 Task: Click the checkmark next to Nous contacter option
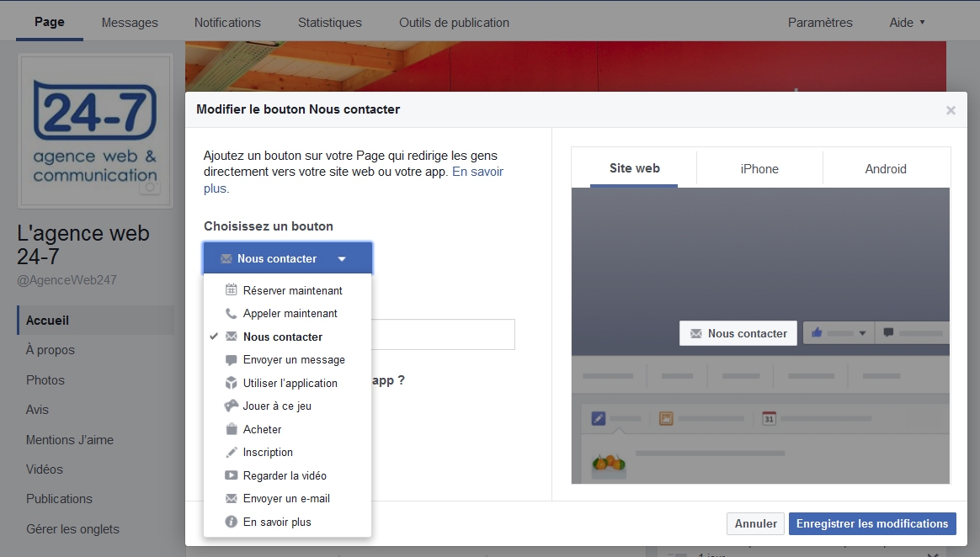tap(214, 336)
